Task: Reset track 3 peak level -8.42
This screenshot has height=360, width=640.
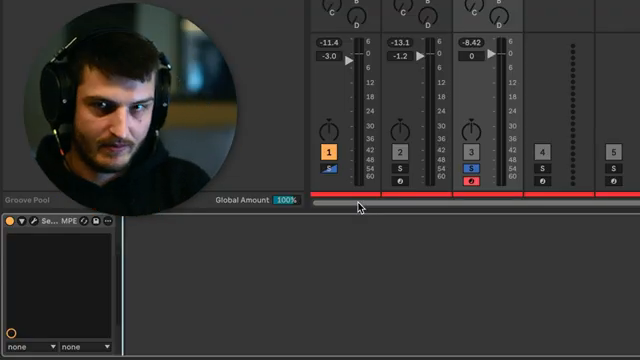Action: [471, 42]
